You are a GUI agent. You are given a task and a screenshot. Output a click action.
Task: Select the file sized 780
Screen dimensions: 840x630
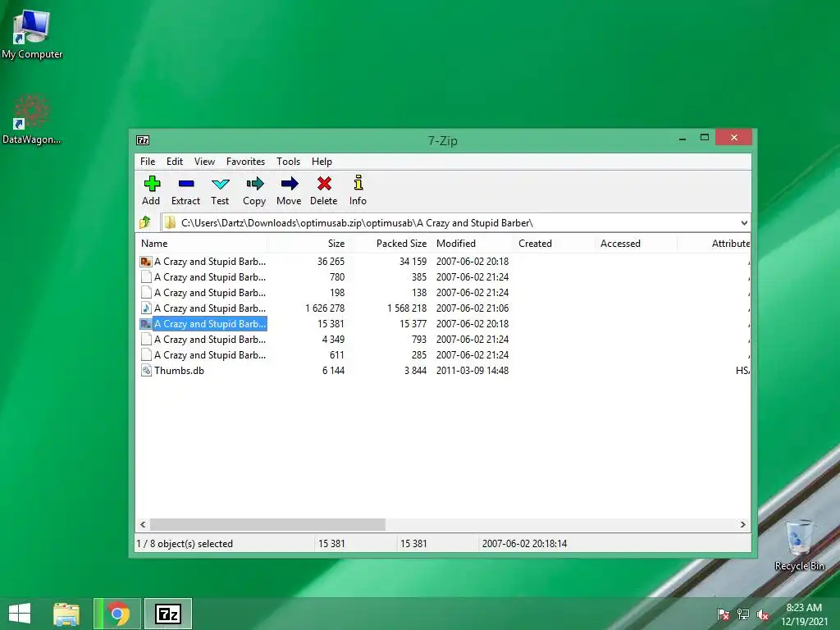(209, 277)
